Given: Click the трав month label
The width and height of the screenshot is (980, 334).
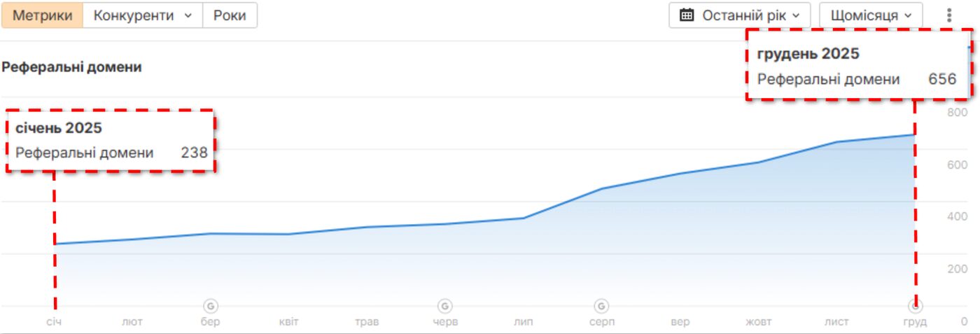Looking at the screenshot, I should [367, 322].
